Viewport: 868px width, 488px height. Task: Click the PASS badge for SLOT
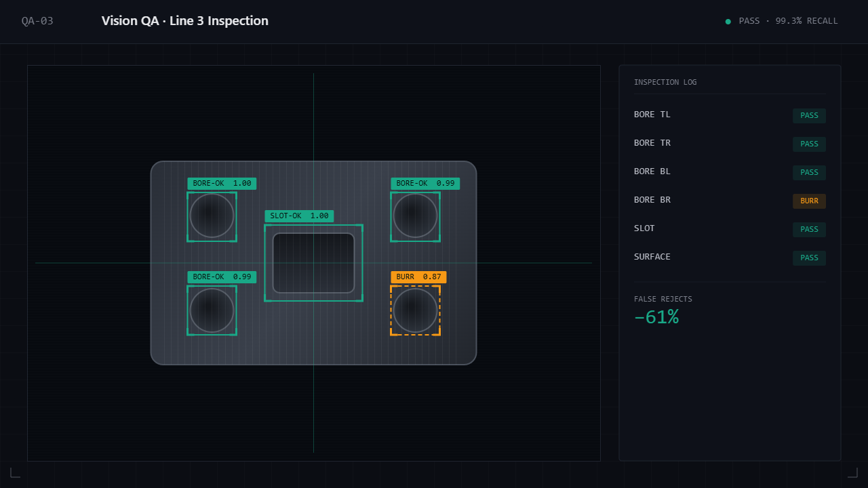809,230
